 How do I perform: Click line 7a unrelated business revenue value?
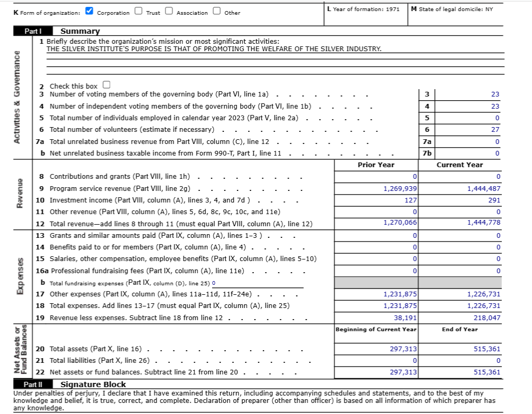497,141
